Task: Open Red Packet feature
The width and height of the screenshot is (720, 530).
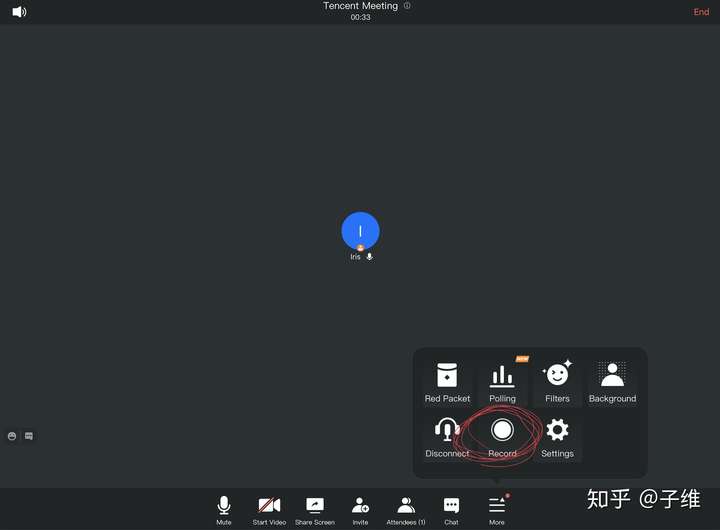Action: tap(447, 383)
